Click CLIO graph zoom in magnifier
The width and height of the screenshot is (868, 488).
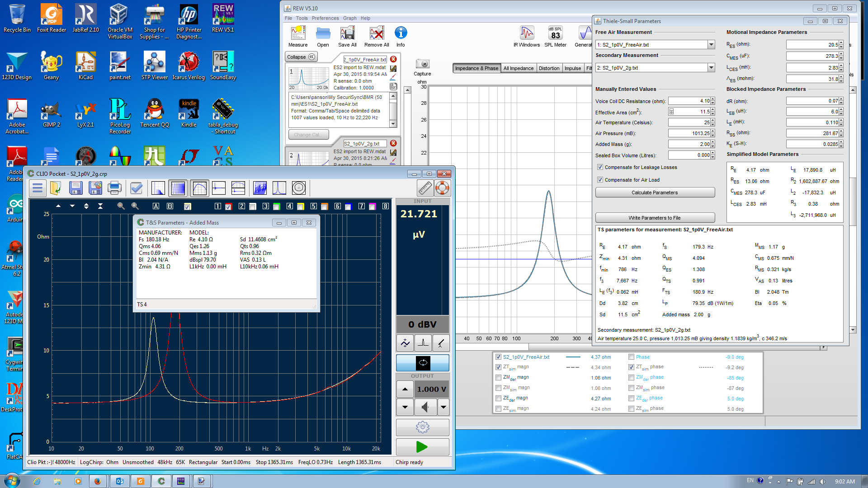(x=121, y=206)
